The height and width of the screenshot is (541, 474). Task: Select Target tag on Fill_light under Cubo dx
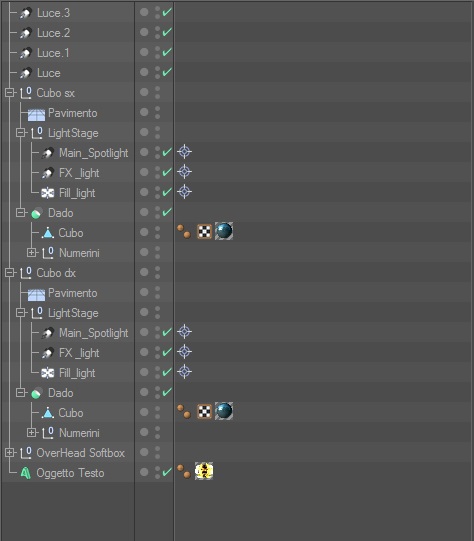[x=185, y=372]
